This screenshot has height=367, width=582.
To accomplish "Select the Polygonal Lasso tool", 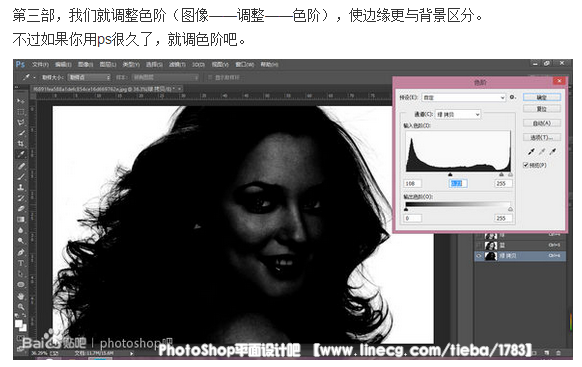I will tap(21, 122).
